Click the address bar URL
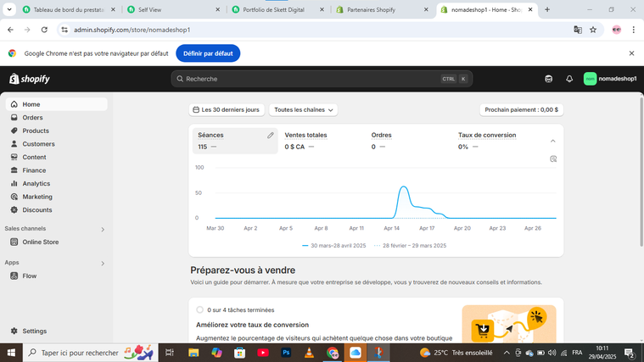The image size is (644, 362). 132,30
